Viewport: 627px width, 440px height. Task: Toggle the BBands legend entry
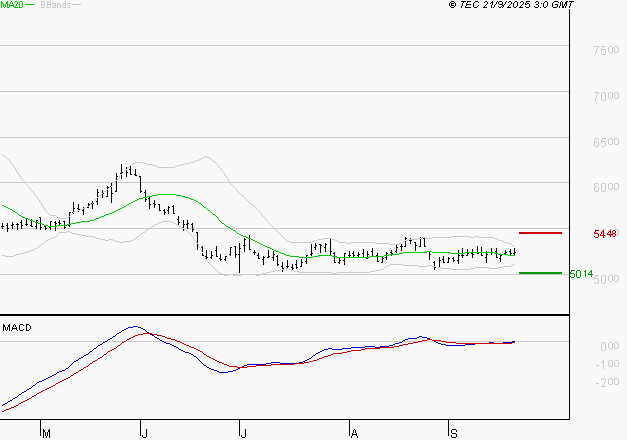click(55, 6)
